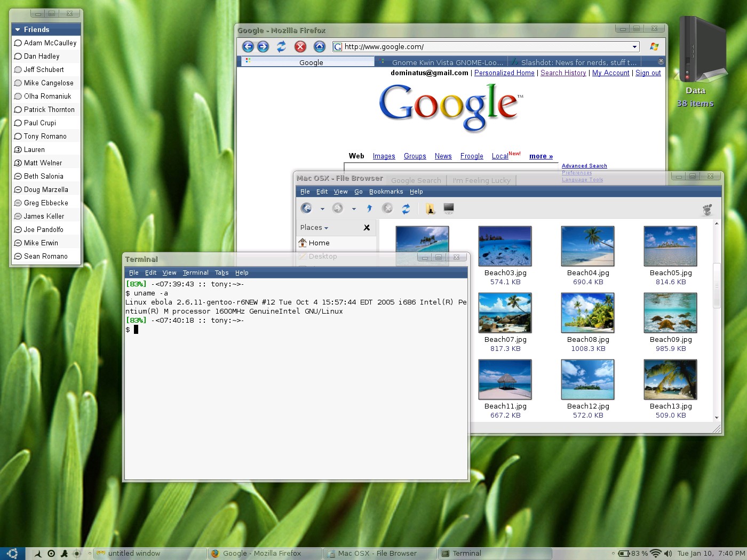
Task: Reload the folder in File Browser
Action: tap(406, 209)
